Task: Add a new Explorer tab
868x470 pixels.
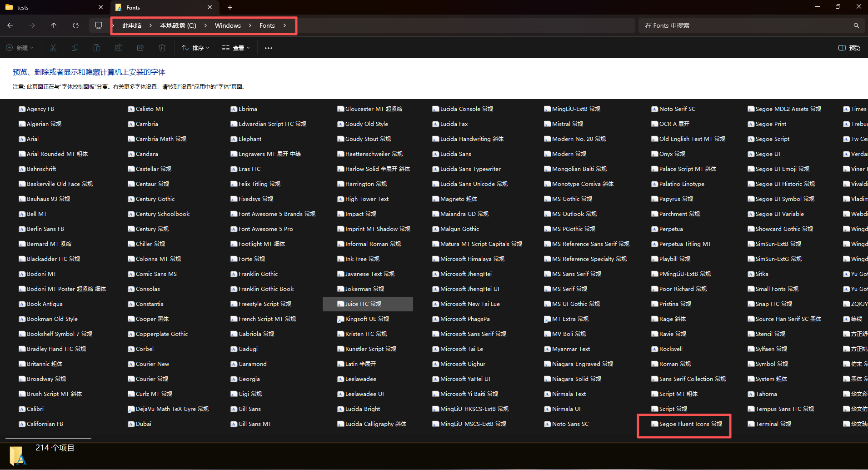Action: [230, 7]
